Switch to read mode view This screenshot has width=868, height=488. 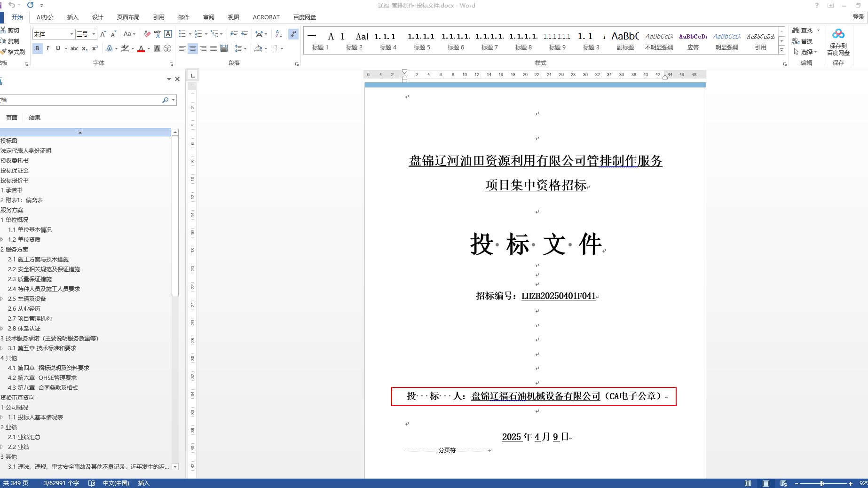[x=748, y=483]
